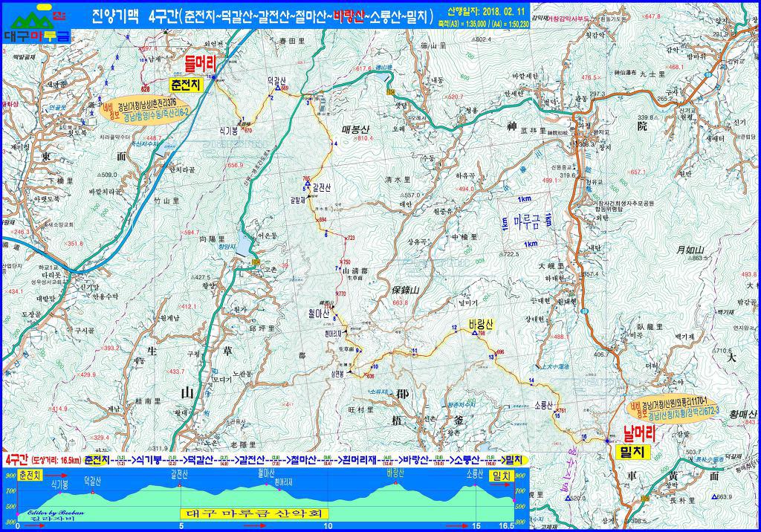
Task: Click the 황매산 label at right edge
Action: pos(743,414)
